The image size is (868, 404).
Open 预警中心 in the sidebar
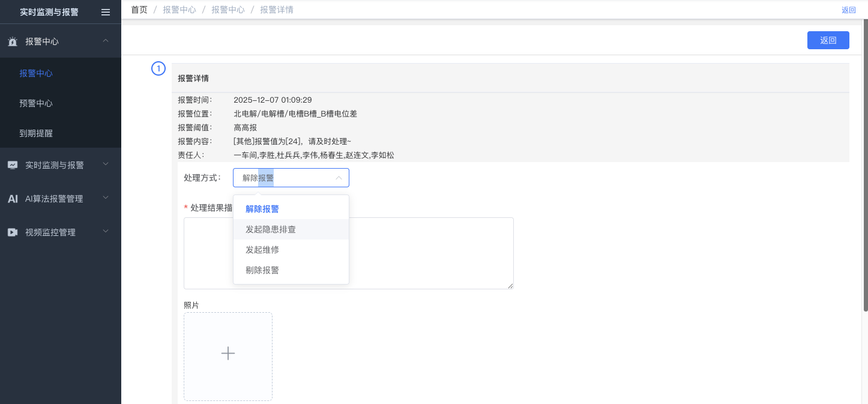(36, 103)
